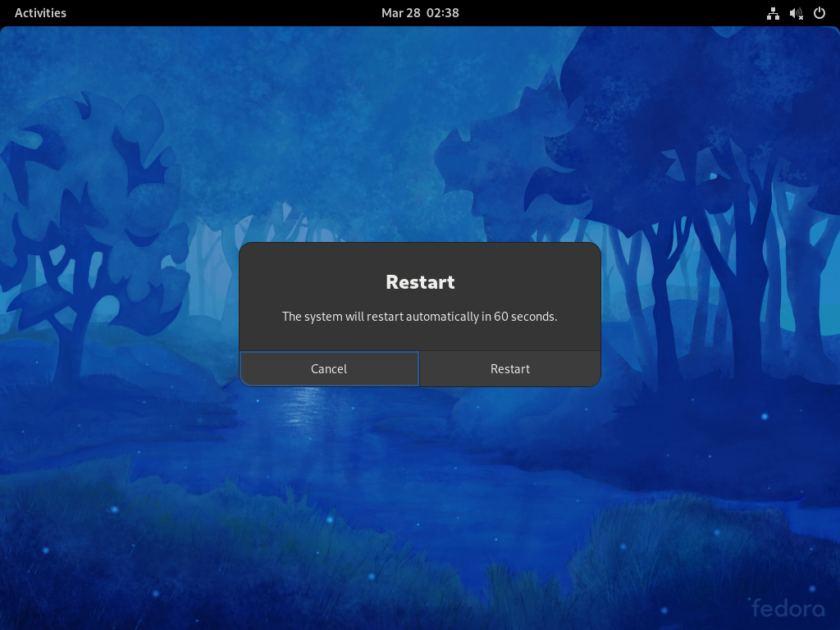The image size is (840, 630).
Task: Click the countdown message text
Action: tap(420, 316)
